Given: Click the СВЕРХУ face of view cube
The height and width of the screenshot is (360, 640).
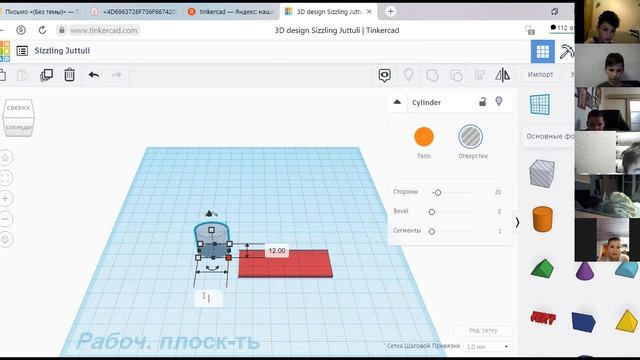Looking at the screenshot, I should (18, 108).
